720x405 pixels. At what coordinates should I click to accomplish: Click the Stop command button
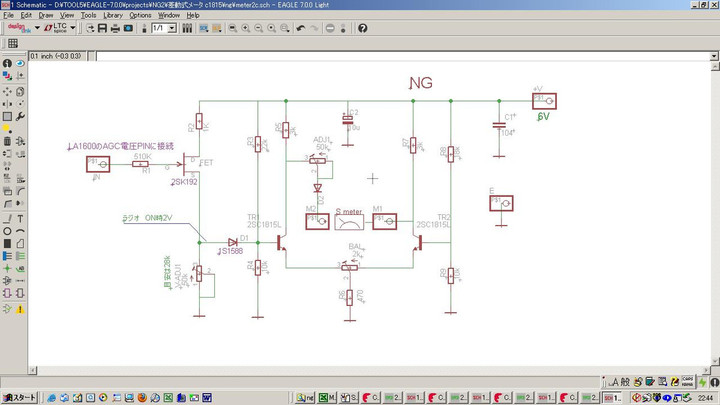point(331,28)
